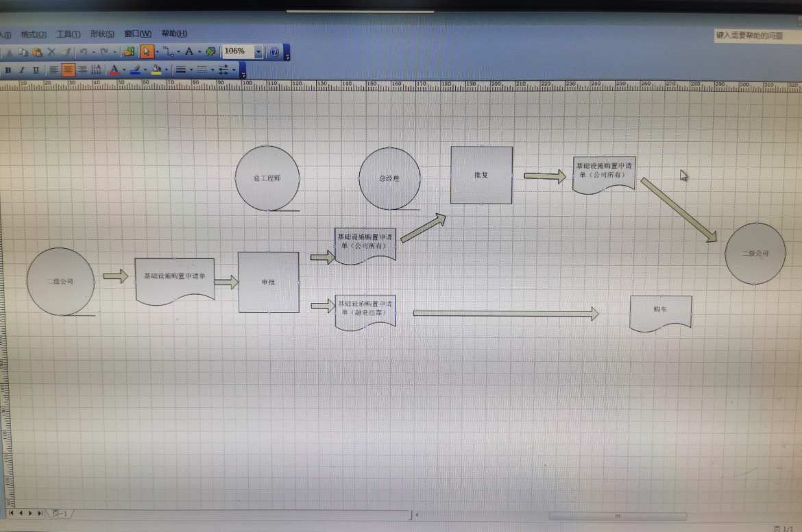Screen dimensions: 802x532
Task: Open Visio Help question mark icon
Action: click(x=275, y=51)
